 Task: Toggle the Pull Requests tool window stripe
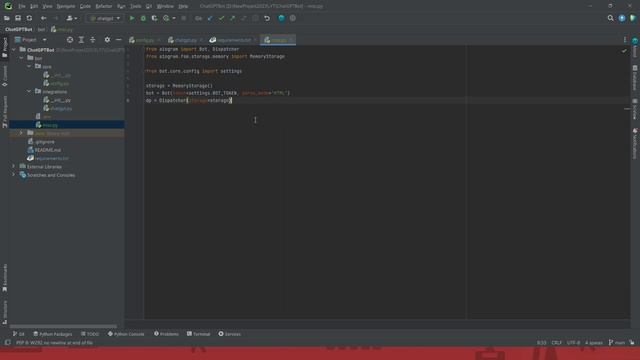tap(4, 112)
